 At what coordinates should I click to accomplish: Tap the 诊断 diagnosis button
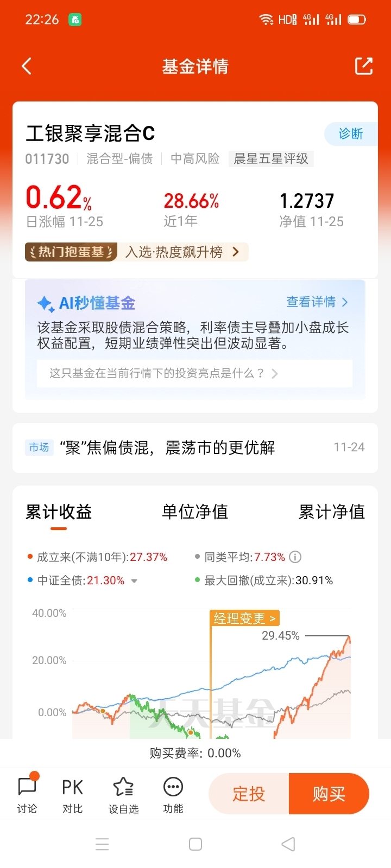350,134
